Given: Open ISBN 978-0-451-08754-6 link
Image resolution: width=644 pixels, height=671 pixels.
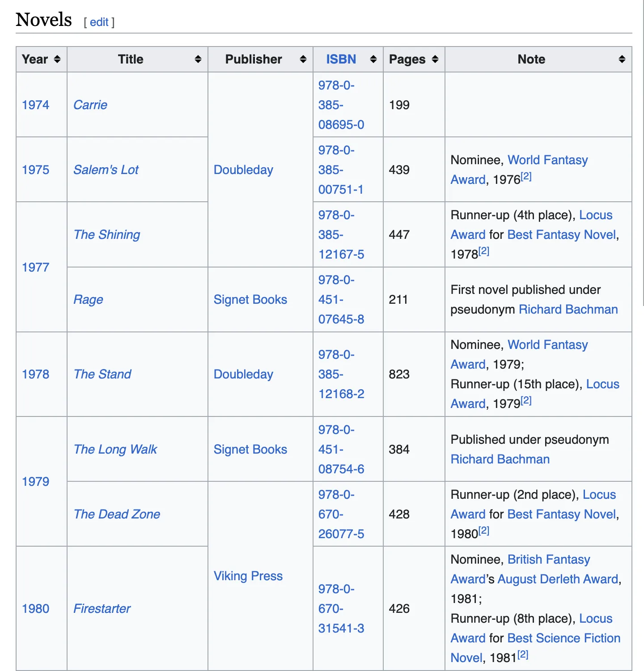Looking at the screenshot, I should tap(341, 449).
